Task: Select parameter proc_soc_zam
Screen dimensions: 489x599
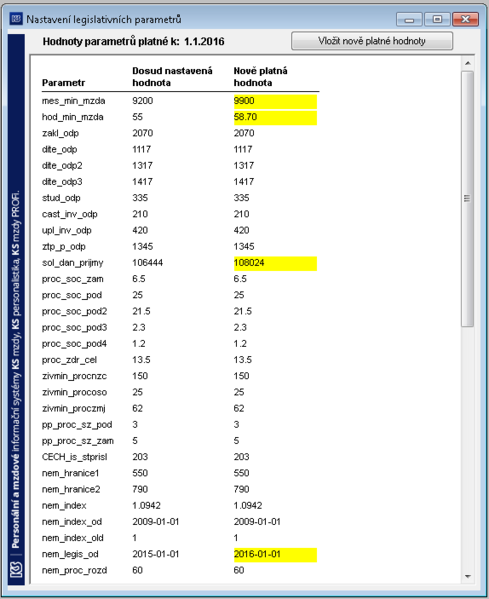Action: [x=73, y=279]
